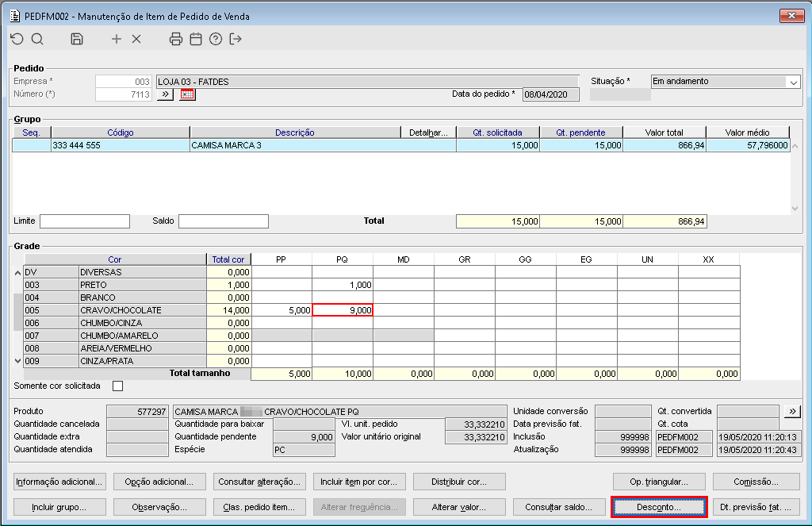Screen dimensions: 812x526
Task: Open the search magnifier tool
Action: 37,39
